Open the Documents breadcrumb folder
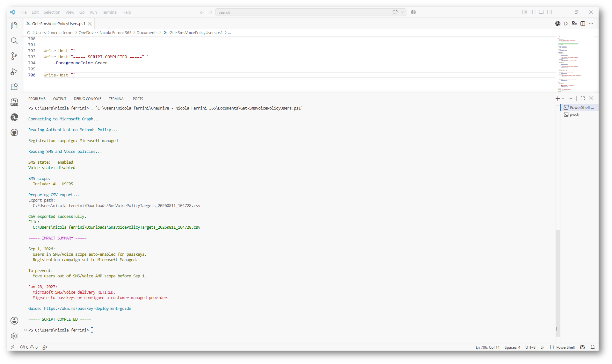612x364 pixels. coord(147,32)
